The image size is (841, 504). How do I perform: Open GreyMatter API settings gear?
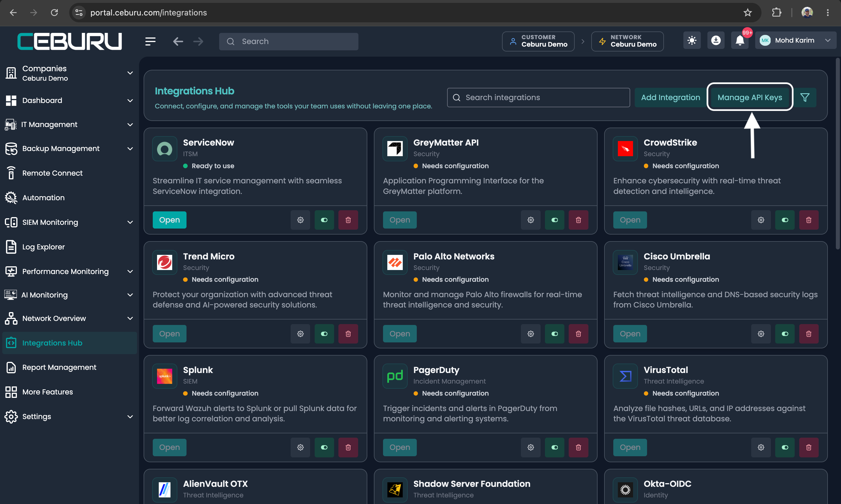(531, 220)
